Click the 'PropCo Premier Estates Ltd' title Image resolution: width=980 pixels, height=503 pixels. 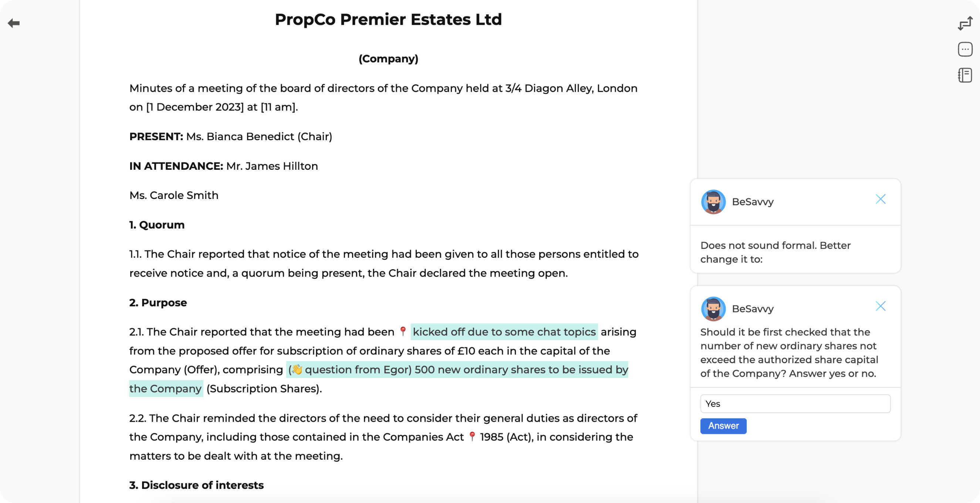(388, 19)
